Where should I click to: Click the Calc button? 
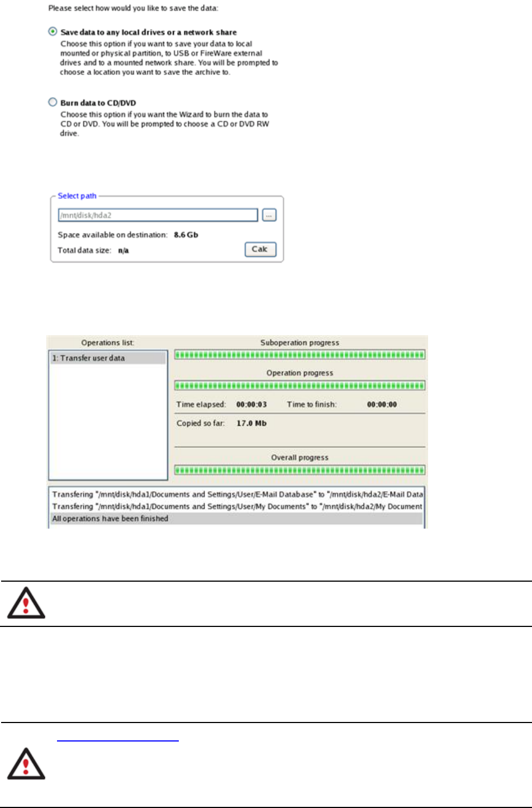[260, 249]
